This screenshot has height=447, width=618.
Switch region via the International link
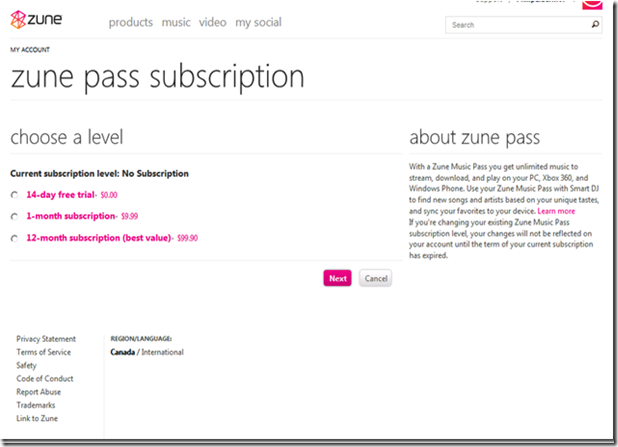click(x=162, y=352)
